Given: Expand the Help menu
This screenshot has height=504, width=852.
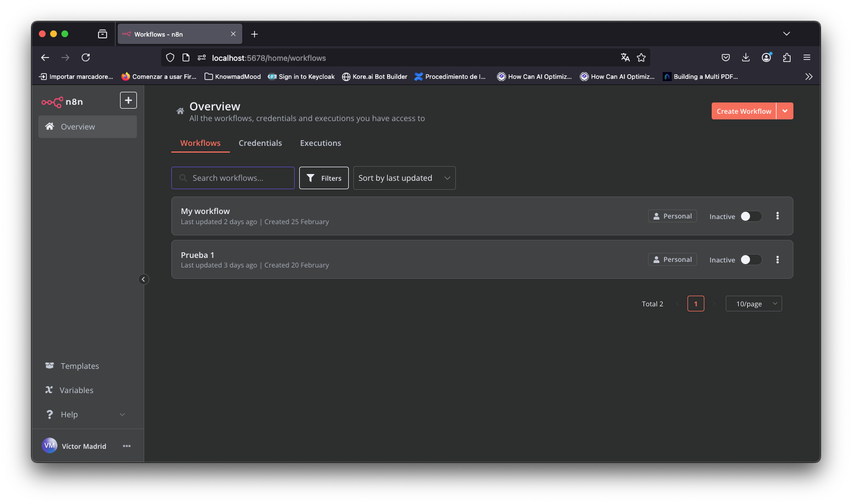Looking at the screenshot, I should click(87, 414).
